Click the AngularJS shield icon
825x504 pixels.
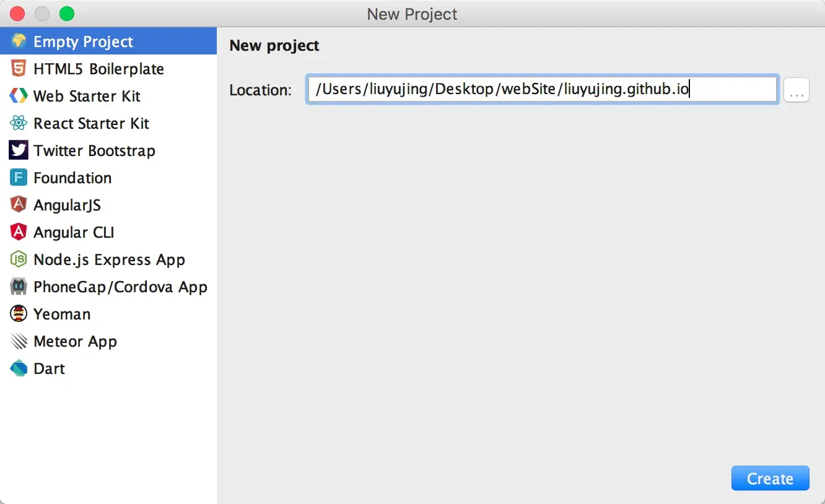tap(19, 205)
